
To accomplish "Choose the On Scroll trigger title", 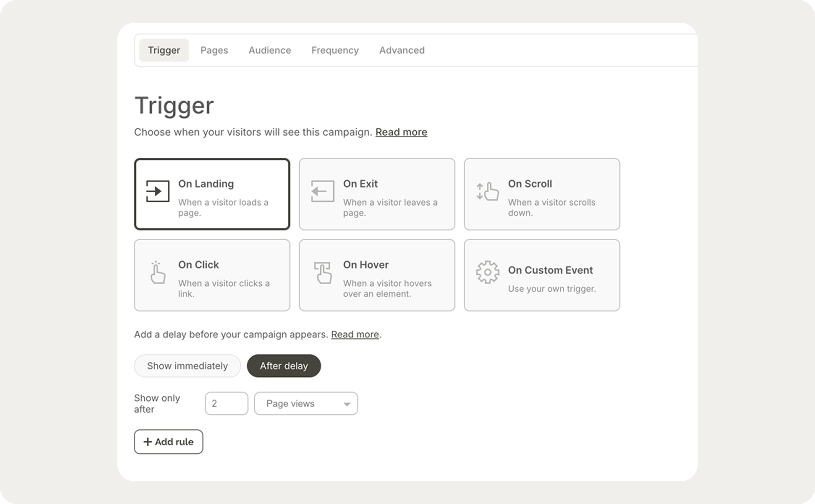I will click(x=530, y=184).
